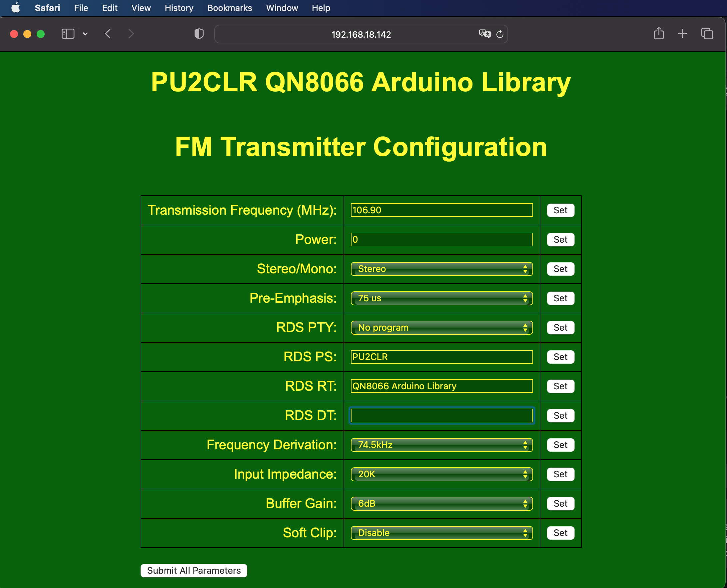Click Set button for Frequency Derivation
The height and width of the screenshot is (588, 727).
coord(561,445)
